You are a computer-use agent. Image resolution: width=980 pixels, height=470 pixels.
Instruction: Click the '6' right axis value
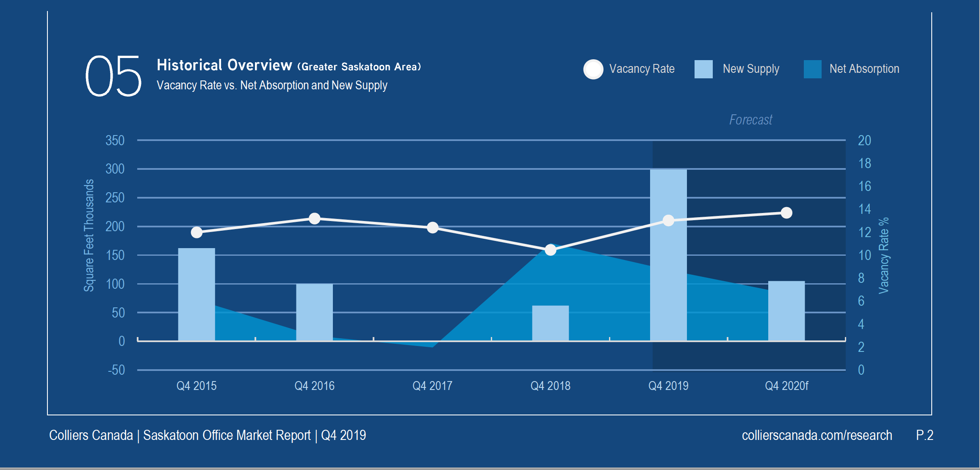(861, 301)
